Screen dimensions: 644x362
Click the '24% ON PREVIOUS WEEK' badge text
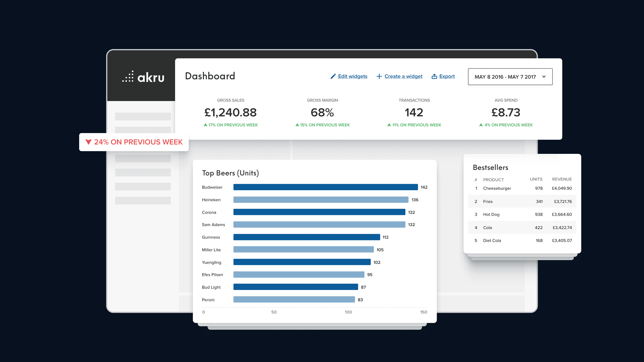138,142
